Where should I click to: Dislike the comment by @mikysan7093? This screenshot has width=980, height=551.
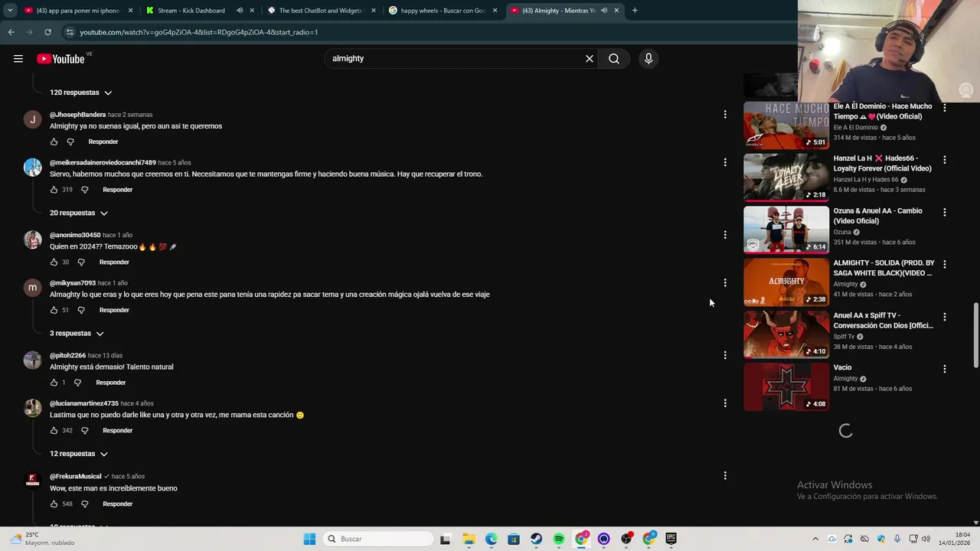81,310
